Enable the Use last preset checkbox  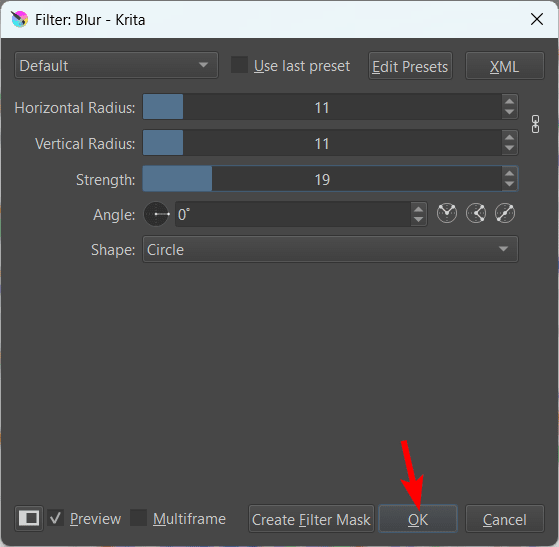click(x=239, y=65)
